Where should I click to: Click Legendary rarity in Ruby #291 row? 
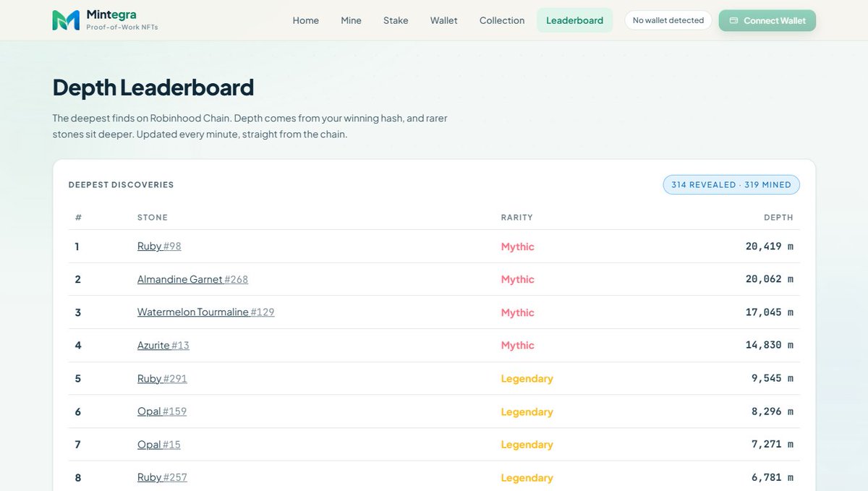[x=527, y=379]
